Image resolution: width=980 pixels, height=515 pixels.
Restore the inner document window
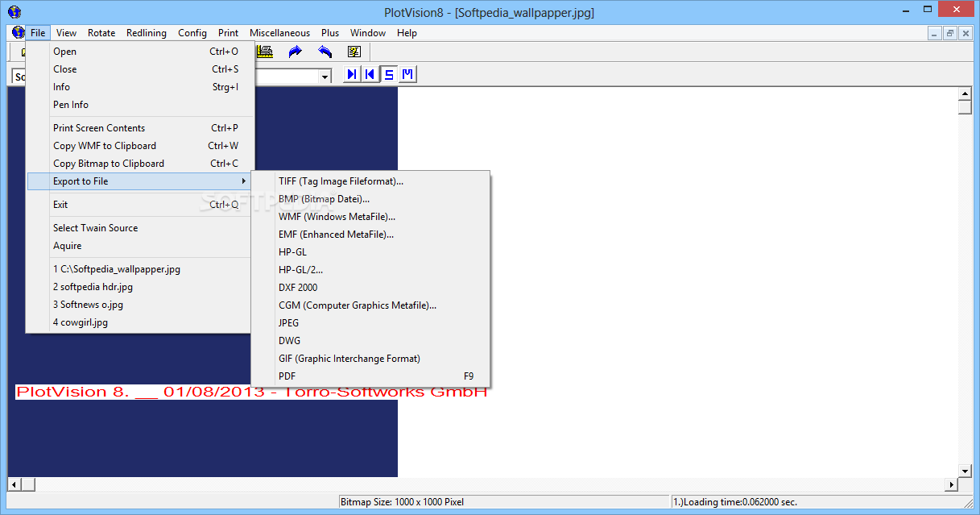click(950, 33)
